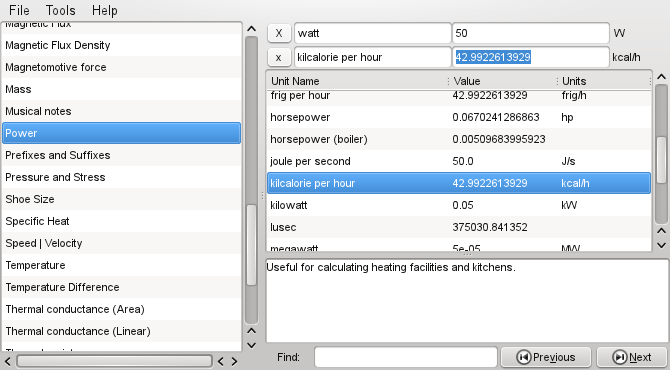The height and width of the screenshot is (370, 670).
Task: Click the value field containing 50
Action: pos(531,33)
